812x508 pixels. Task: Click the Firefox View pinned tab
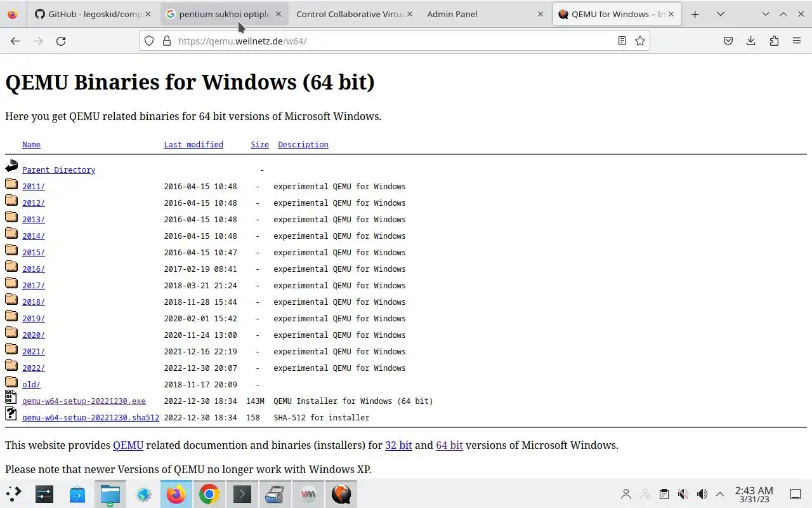tap(13, 14)
